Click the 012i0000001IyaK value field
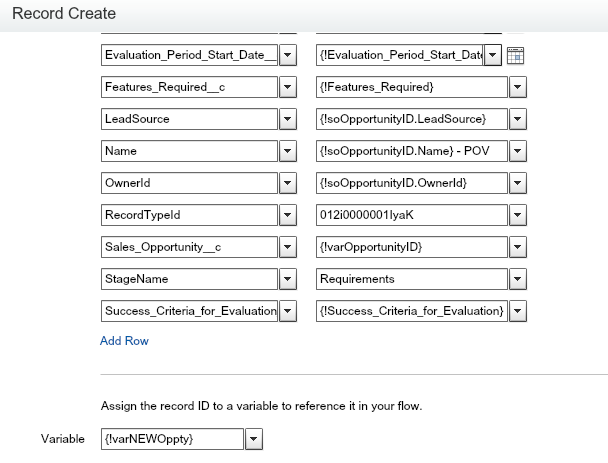This screenshot has height=463, width=608. coord(411,215)
